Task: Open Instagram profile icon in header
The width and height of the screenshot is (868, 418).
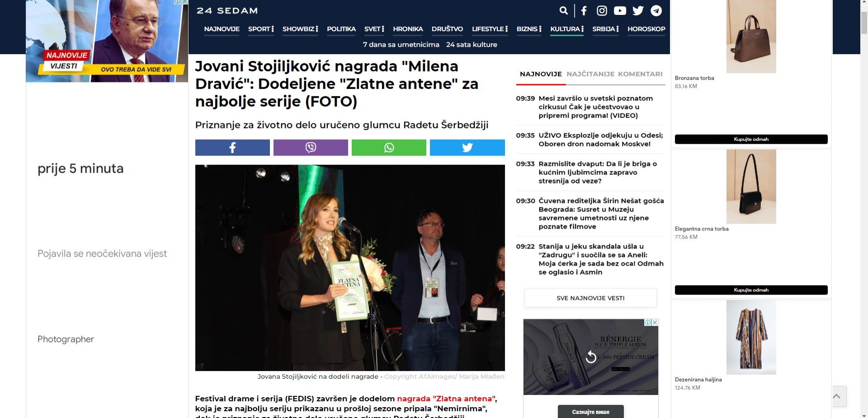Action: coord(602,11)
